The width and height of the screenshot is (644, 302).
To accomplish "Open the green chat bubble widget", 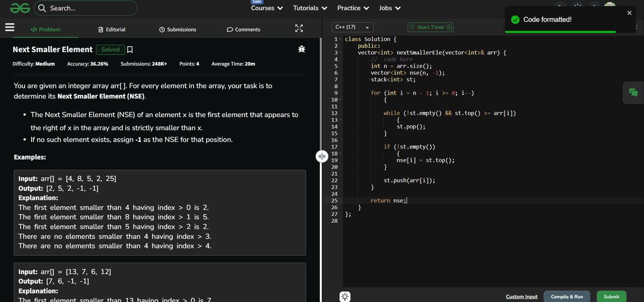I will 633,92.
